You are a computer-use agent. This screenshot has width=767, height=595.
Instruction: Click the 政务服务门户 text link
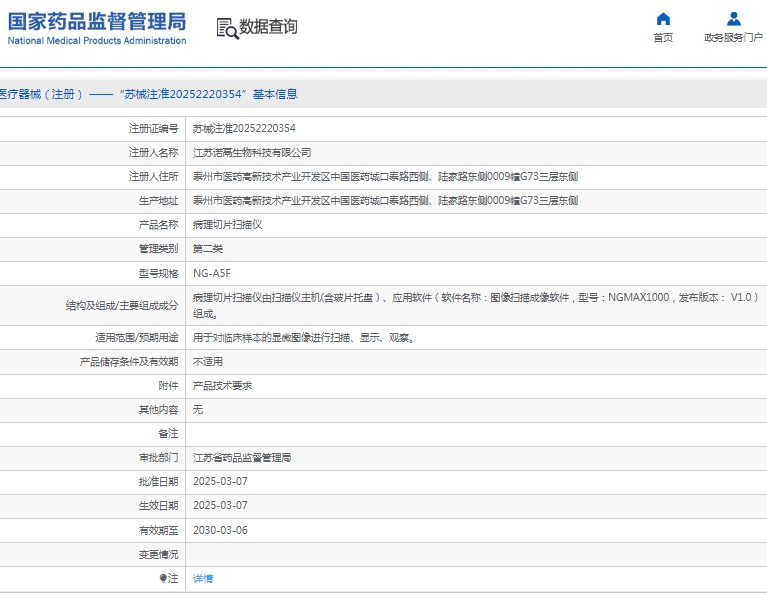click(733, 38)
